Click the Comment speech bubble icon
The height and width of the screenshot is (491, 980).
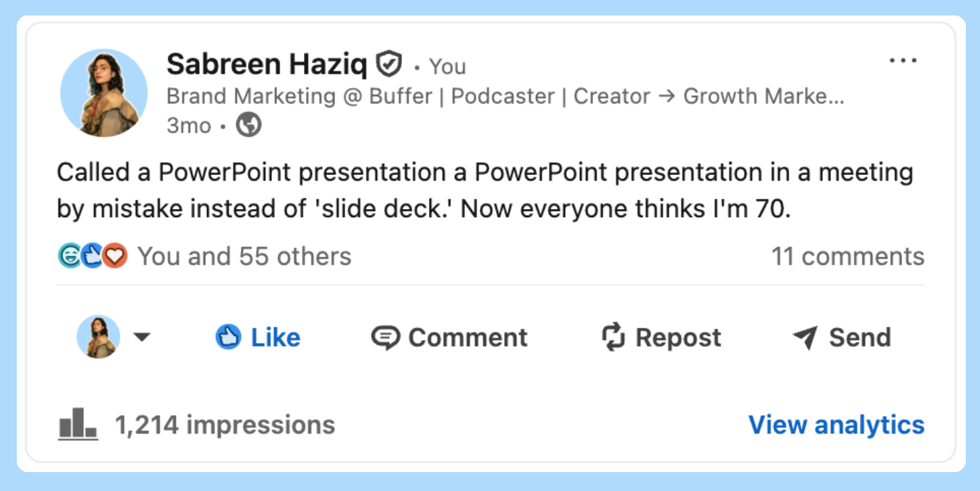[385, 337]
